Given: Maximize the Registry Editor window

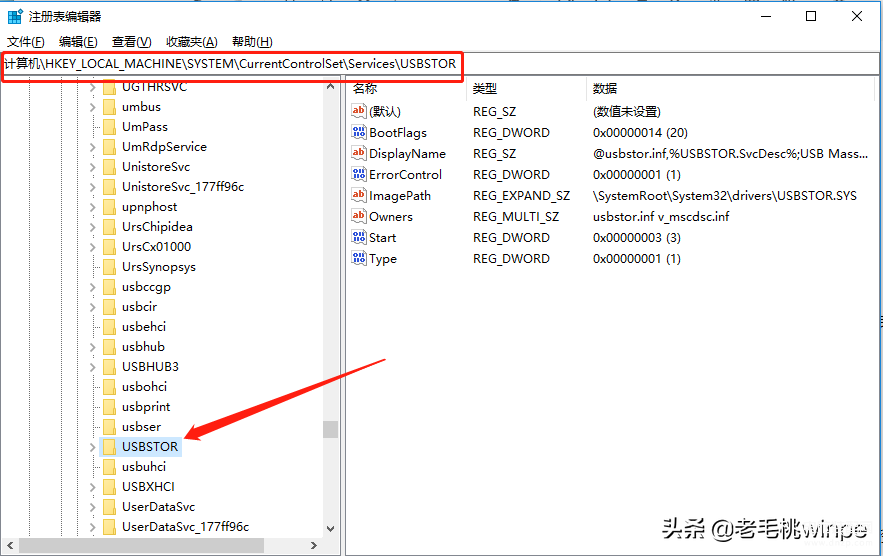Looking at the screenshot, I should click(x=811, y=16).
